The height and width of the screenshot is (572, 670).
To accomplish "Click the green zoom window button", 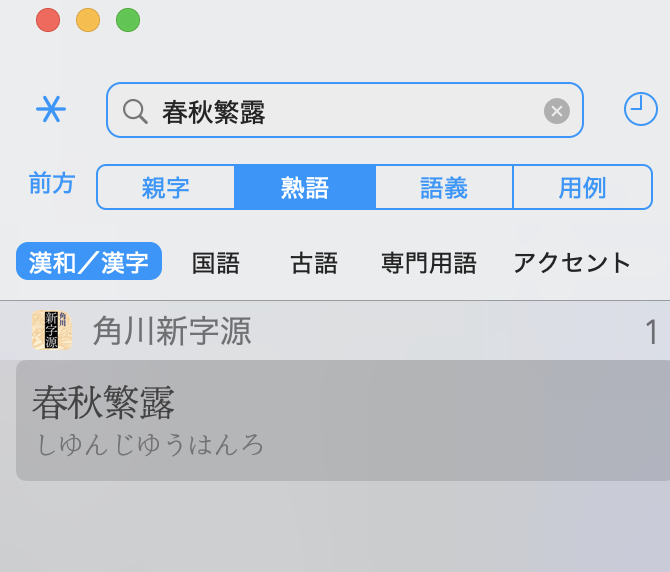I will click(x=128, y=20).
